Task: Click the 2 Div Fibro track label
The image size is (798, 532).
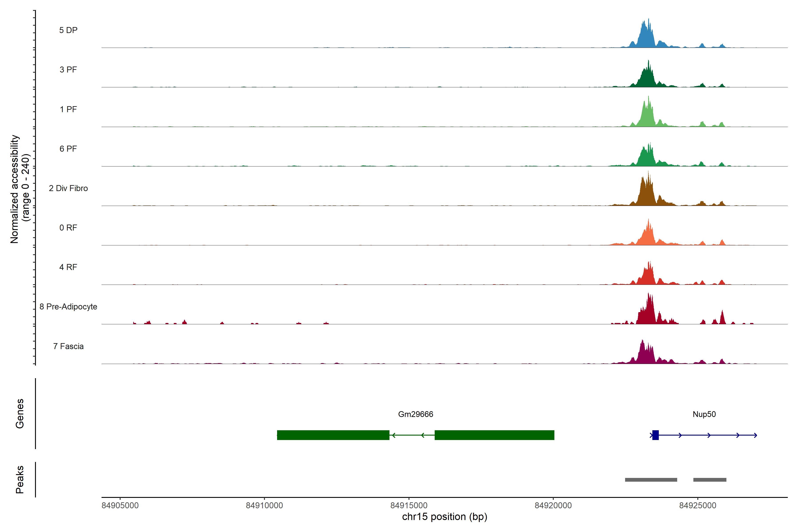Action: [x=68, y=188]
